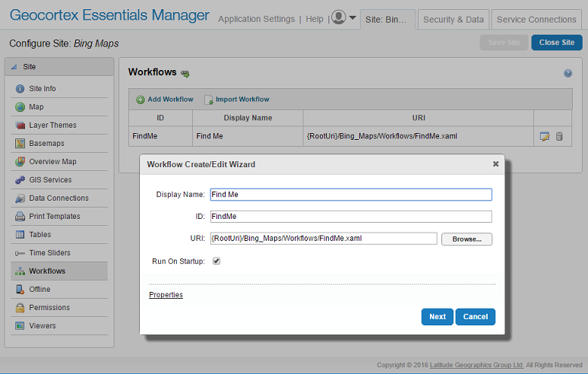Click Add Workflow text link
This screenshot has height=374, width=588.
(x=171, y=100)
